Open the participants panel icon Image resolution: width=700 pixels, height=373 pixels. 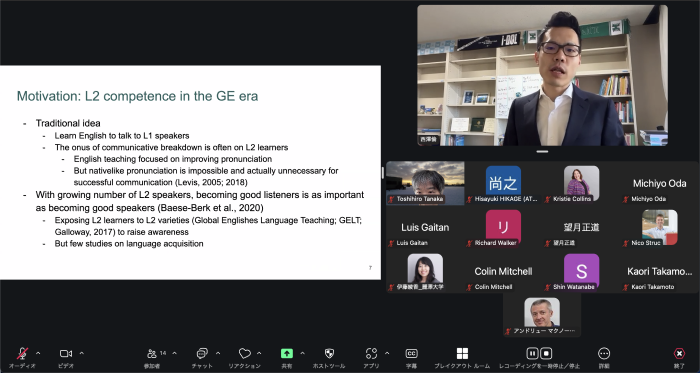pos(152,353)
